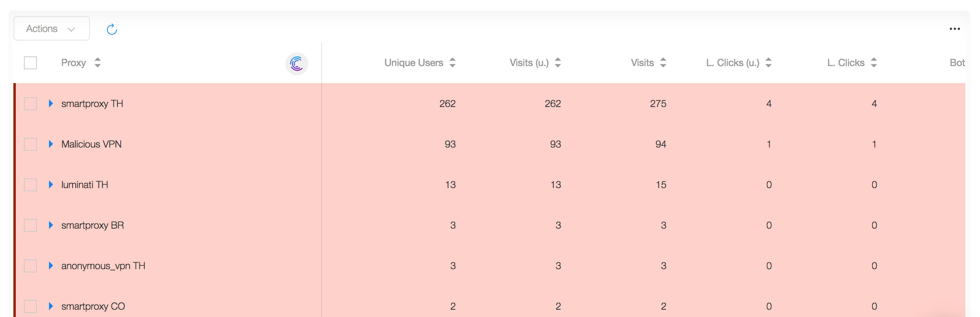Viewport: 980px width, 317px height.
Task: Toggle the select-all checkbox in header
Action: pos(30,63)
